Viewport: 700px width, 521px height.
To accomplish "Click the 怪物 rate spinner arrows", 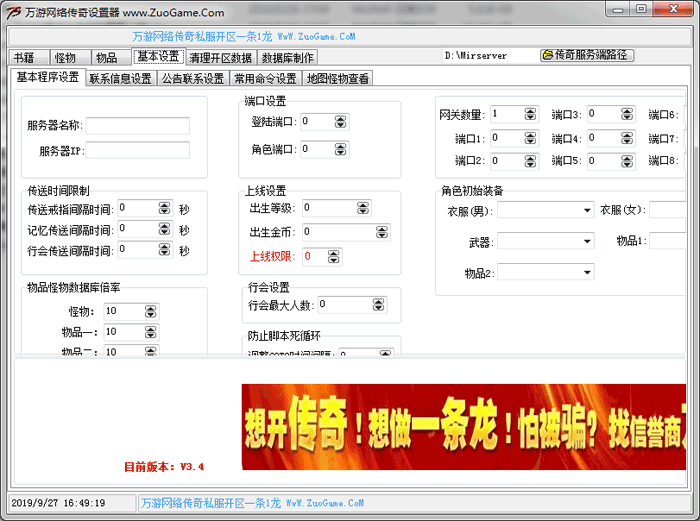I will [x=150, y=311].
